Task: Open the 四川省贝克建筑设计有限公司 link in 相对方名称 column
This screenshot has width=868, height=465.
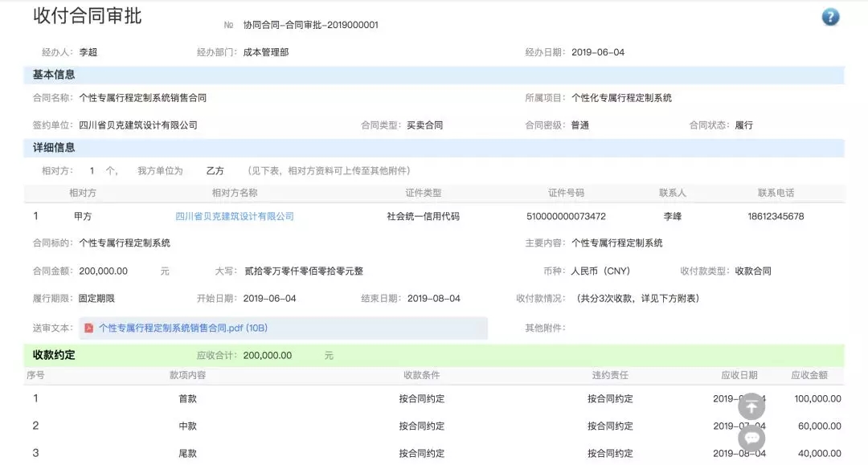Action: point(235,216)
